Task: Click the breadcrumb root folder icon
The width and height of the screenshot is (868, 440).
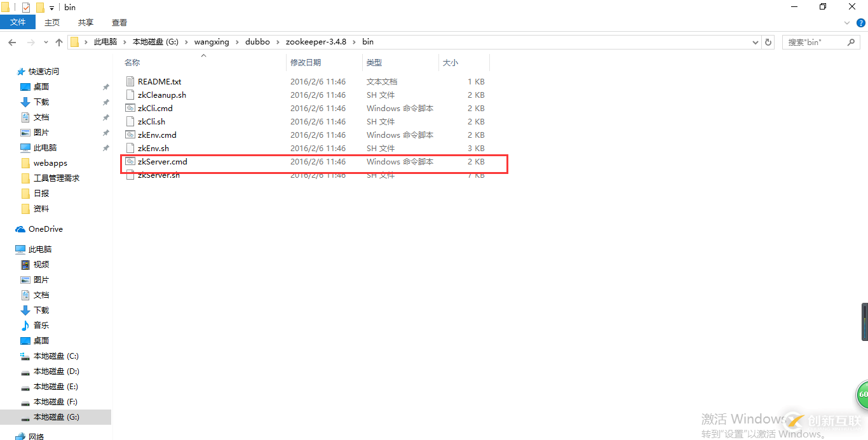Action: (75, 42)
